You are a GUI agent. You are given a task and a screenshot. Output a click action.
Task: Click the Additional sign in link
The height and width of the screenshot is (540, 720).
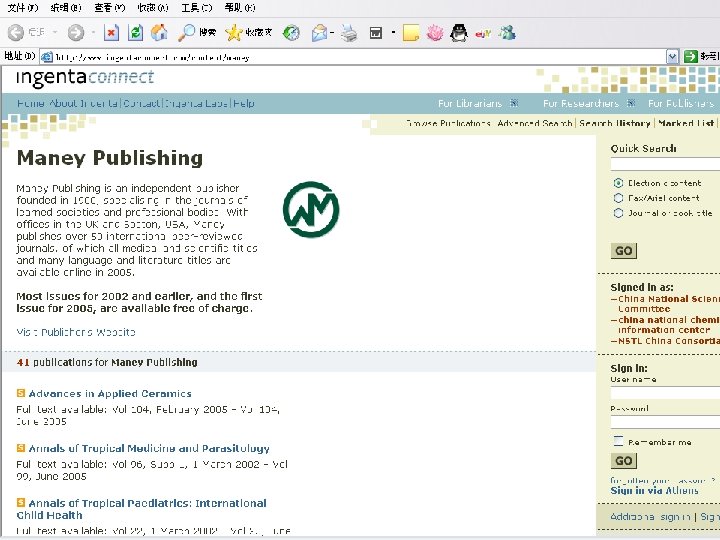pos(650,517)
